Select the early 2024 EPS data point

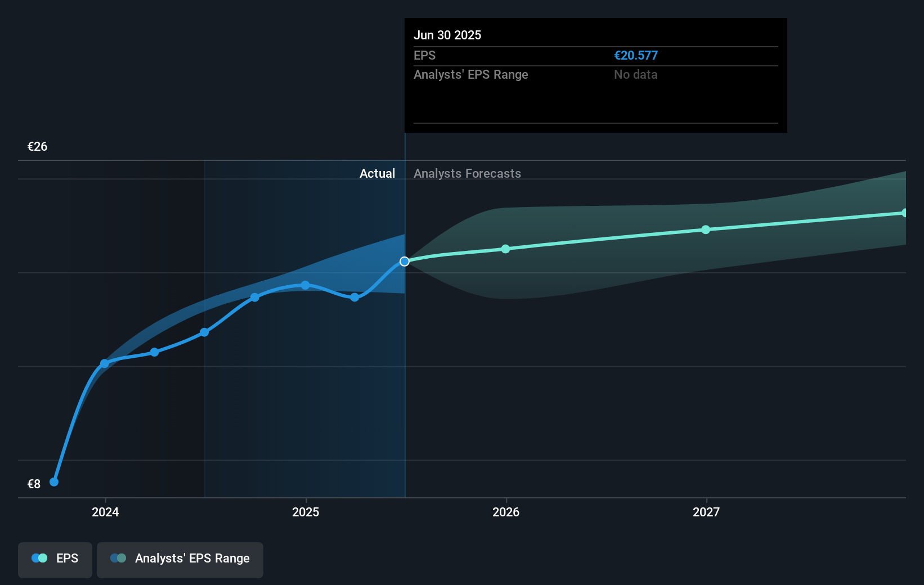click(x=105, y=364)
